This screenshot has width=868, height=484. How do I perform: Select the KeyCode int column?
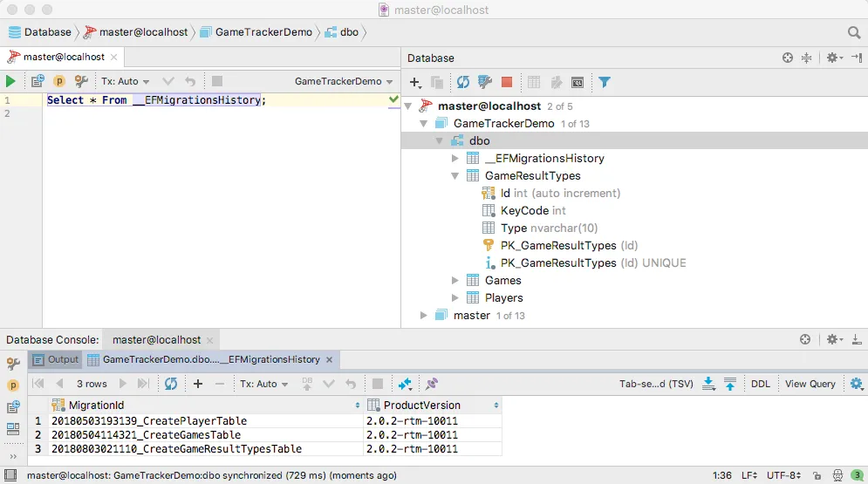tap(533, 211)
